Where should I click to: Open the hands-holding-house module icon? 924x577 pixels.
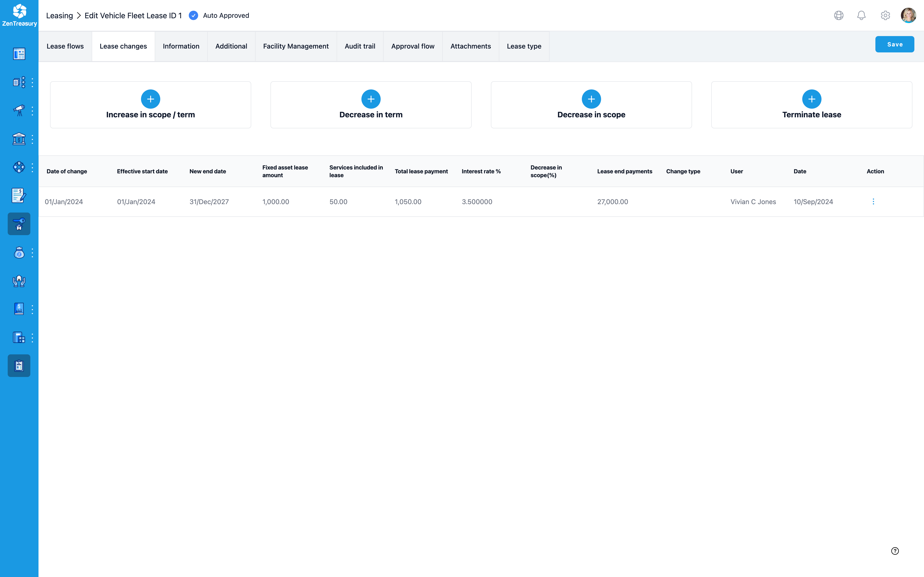pyautogui.click(x=19, y=281)
